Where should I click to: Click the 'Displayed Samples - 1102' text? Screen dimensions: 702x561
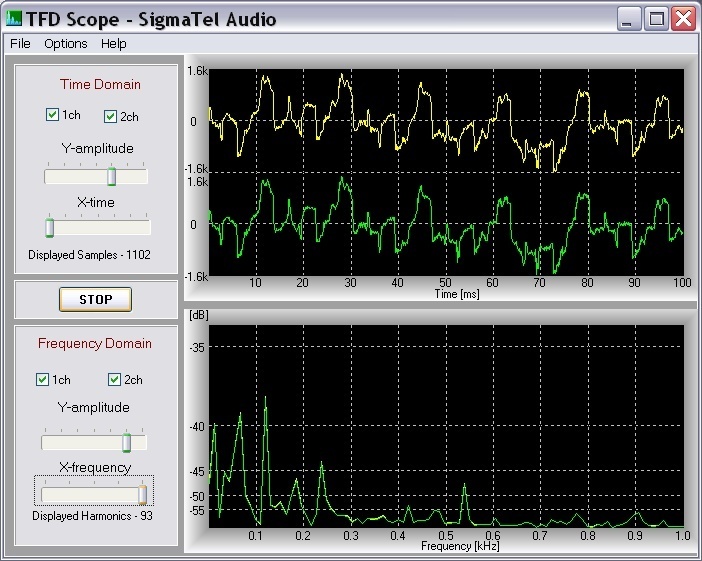[90, 255]
